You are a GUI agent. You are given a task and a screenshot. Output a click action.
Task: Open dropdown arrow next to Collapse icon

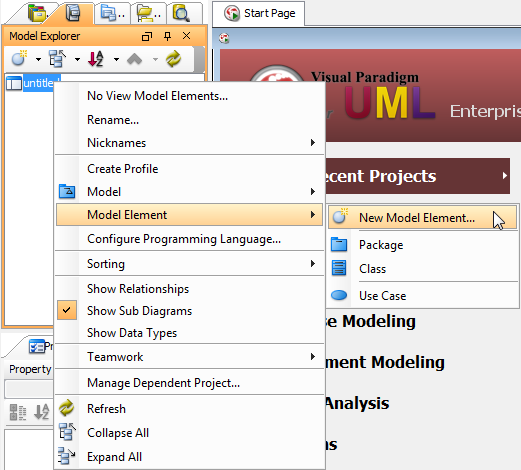[x=77, y=59]
